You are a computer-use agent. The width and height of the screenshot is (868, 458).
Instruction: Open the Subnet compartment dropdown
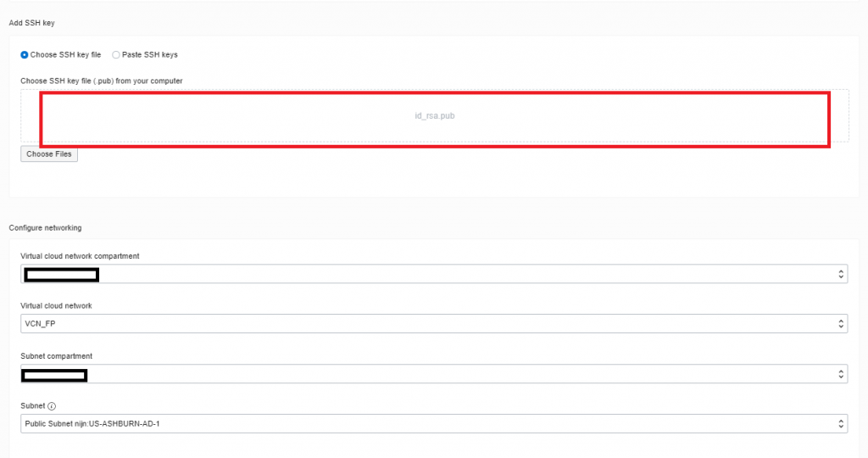coord(434,374)
